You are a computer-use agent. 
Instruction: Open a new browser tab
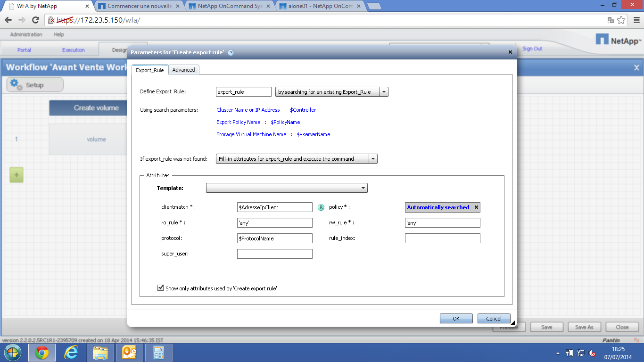click(374, 6)
